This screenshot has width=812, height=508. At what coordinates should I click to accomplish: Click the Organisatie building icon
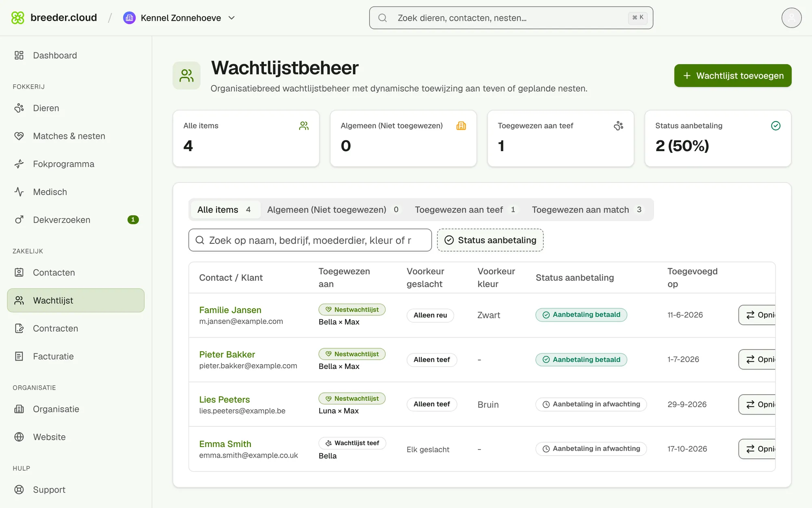point(19,409)
